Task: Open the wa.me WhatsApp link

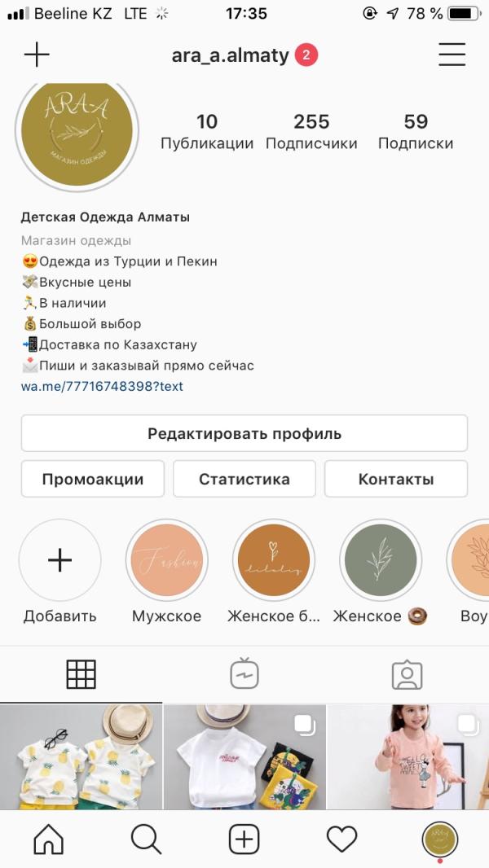Action: [102, 386]
